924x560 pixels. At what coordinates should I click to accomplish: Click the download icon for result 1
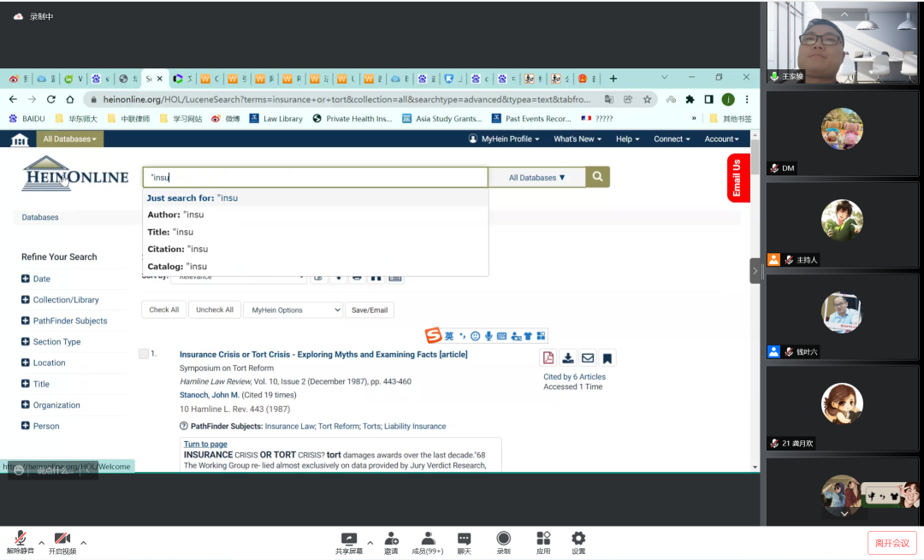pos(568,358)
